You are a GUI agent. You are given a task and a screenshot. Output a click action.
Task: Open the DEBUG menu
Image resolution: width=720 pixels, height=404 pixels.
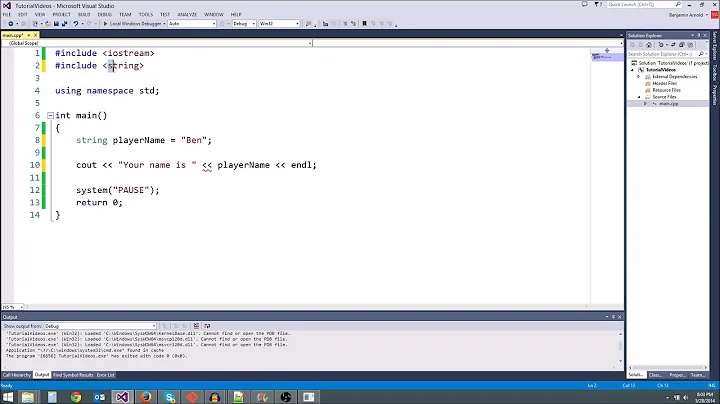tap(105, 15)
